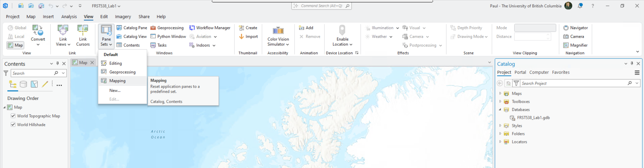The image size is (644, 168).
Task: Click the Link Cursors tool
Action: coord(83,36)
